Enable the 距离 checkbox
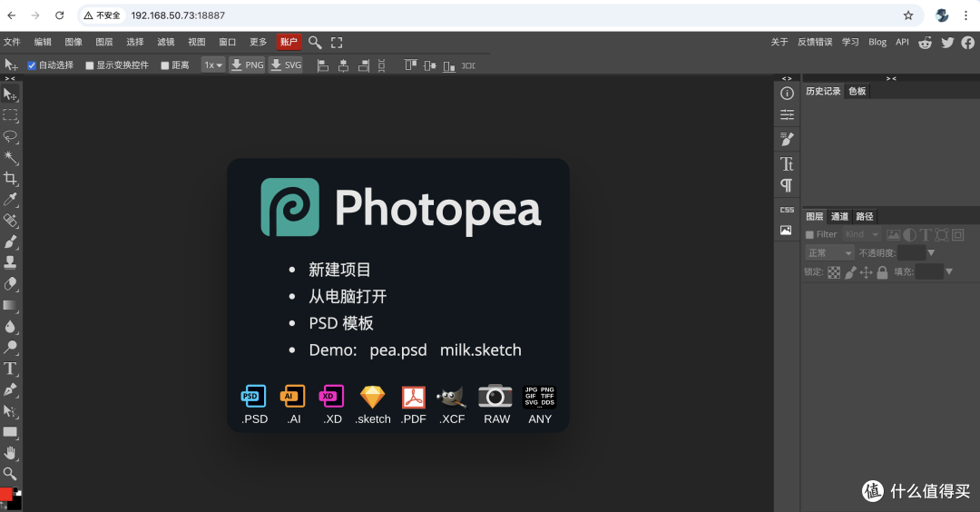Image resolution: width=980 pixels, height=512 pixels. coord(165,65)
